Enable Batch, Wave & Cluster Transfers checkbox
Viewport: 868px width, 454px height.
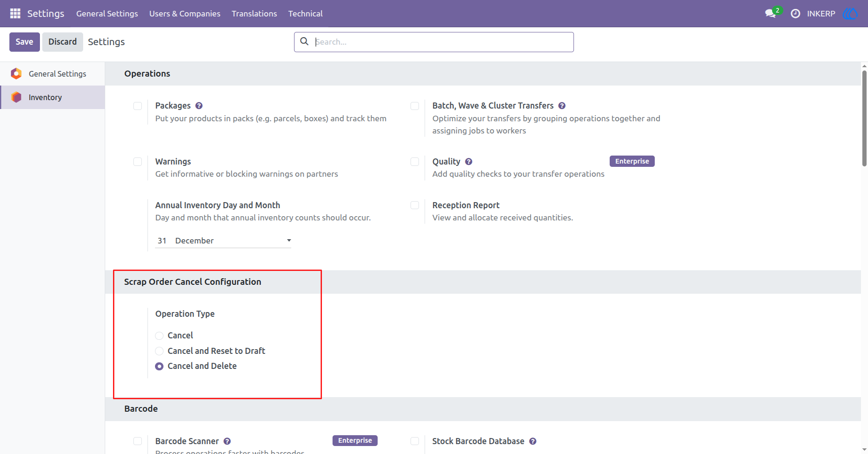[x=415, y=106]
